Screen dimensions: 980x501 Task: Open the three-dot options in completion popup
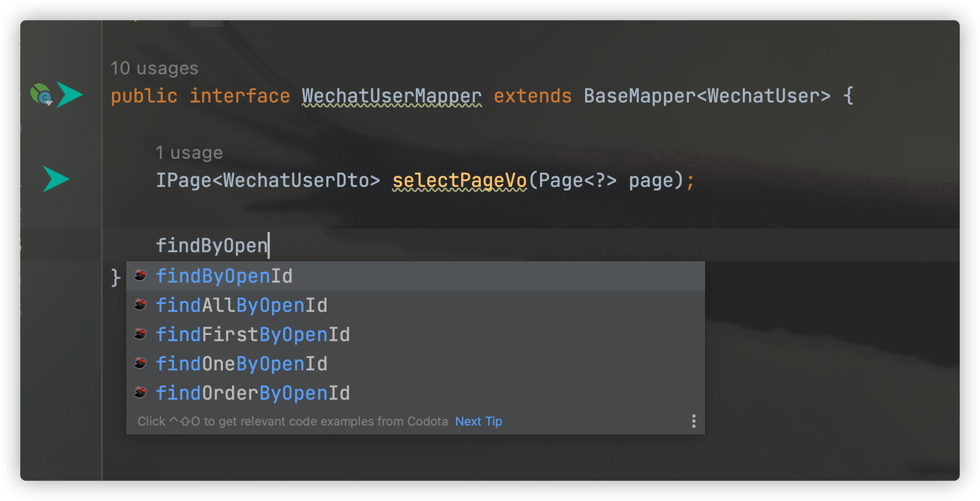coord(693,421)
